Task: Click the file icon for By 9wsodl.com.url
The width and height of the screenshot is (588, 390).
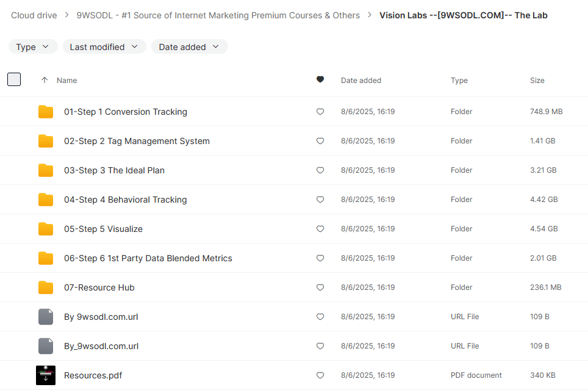Action: point(46,317)
